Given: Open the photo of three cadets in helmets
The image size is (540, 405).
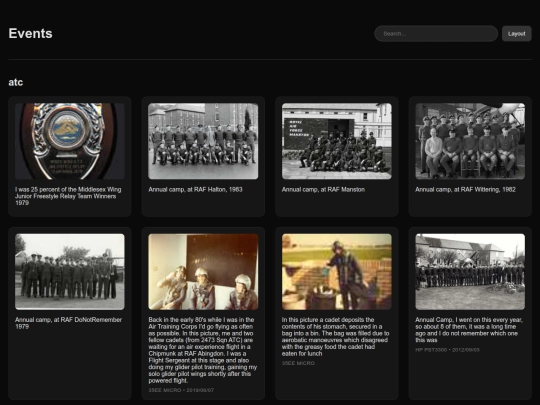Looking at the screenshot, I should 203,272.
